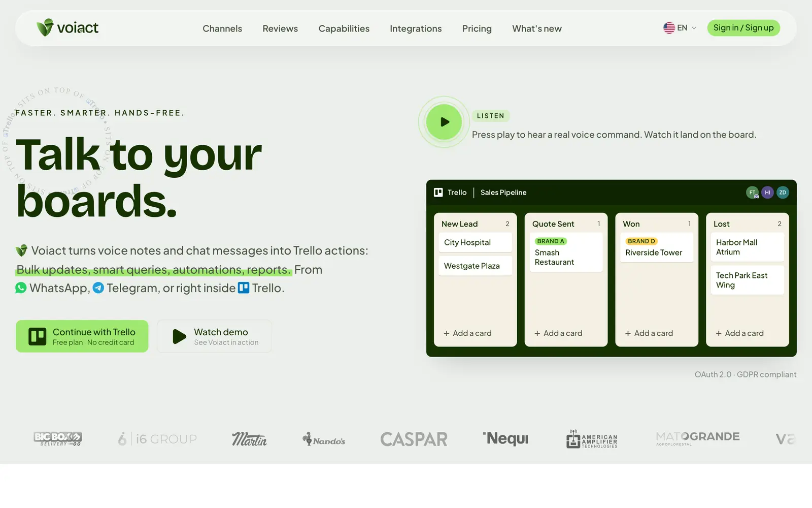Click the Nequi logo
The height and width of the screenshot is (508, 812).
(x=505, y=438)
